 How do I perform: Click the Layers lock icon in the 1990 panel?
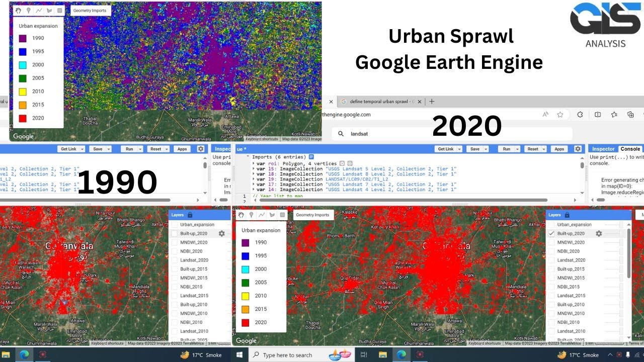tap(190, 215)
